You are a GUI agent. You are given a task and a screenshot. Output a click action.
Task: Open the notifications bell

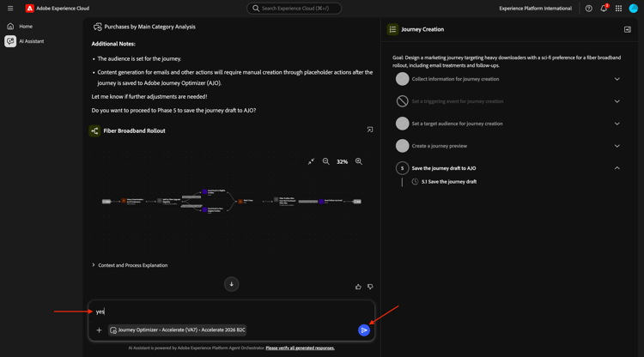[604, 9]
